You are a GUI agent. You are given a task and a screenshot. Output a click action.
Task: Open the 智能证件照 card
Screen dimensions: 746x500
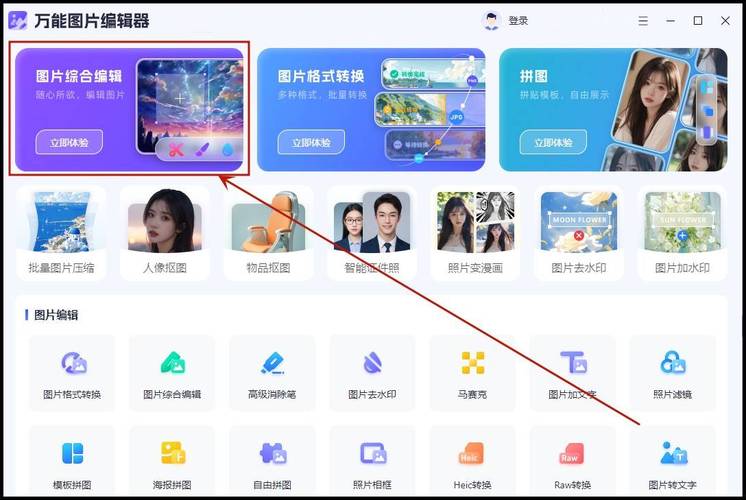point(372,233)
